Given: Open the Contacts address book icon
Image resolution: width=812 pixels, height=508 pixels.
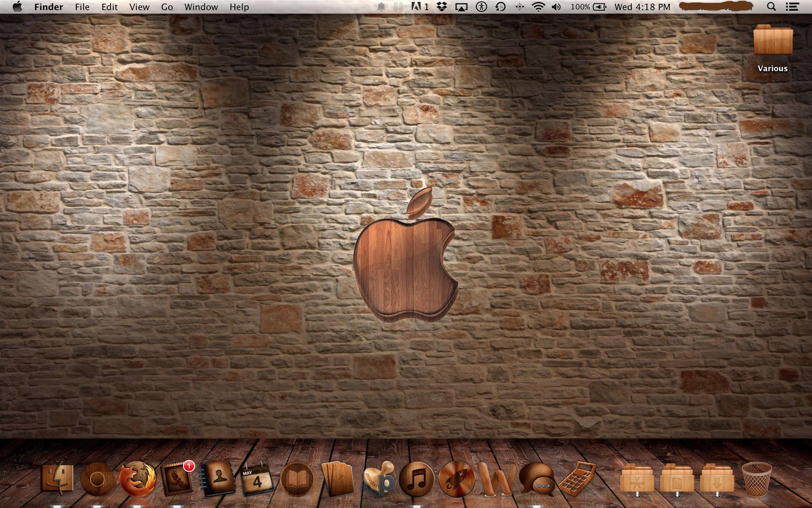Looking at the screenshot, I should [x=217, y=479].
